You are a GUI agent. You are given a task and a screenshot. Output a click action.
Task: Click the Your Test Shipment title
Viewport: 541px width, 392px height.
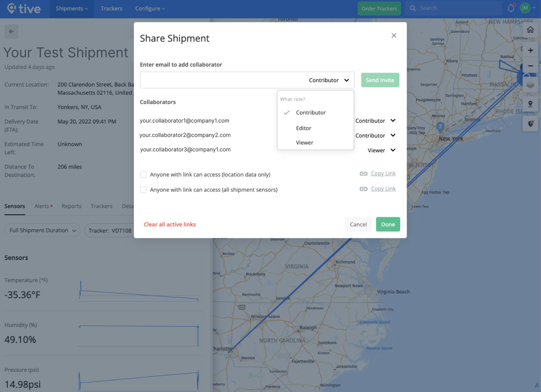tap(66, 53)
